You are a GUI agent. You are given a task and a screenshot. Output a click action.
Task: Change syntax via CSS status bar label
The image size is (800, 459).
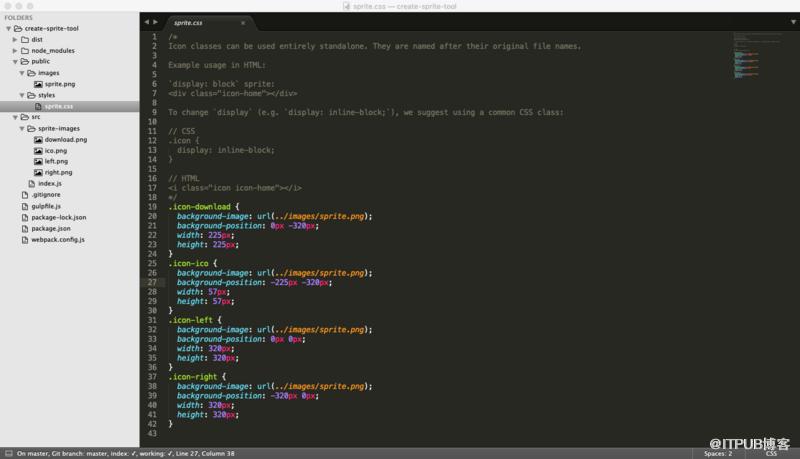click(771, 453)
